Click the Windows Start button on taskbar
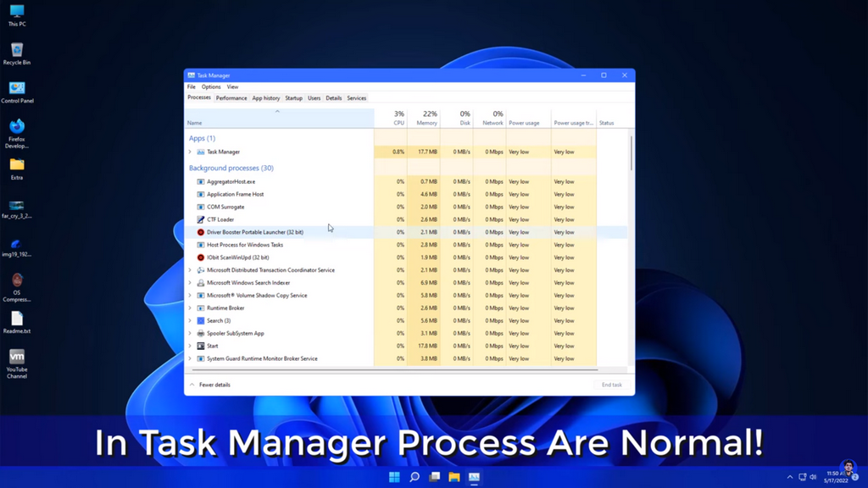Screen dimensions: 868x488 [x=394, y=477]
